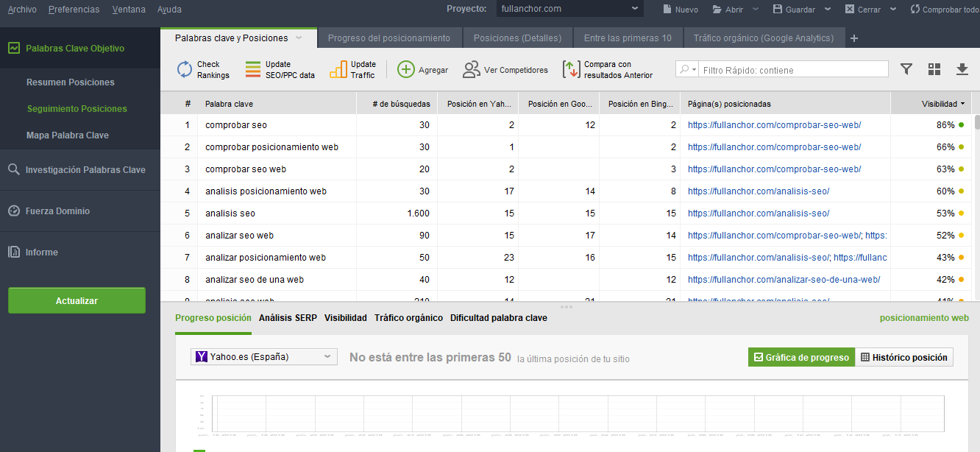Click the Cerrar project icon

click(850, 10)
